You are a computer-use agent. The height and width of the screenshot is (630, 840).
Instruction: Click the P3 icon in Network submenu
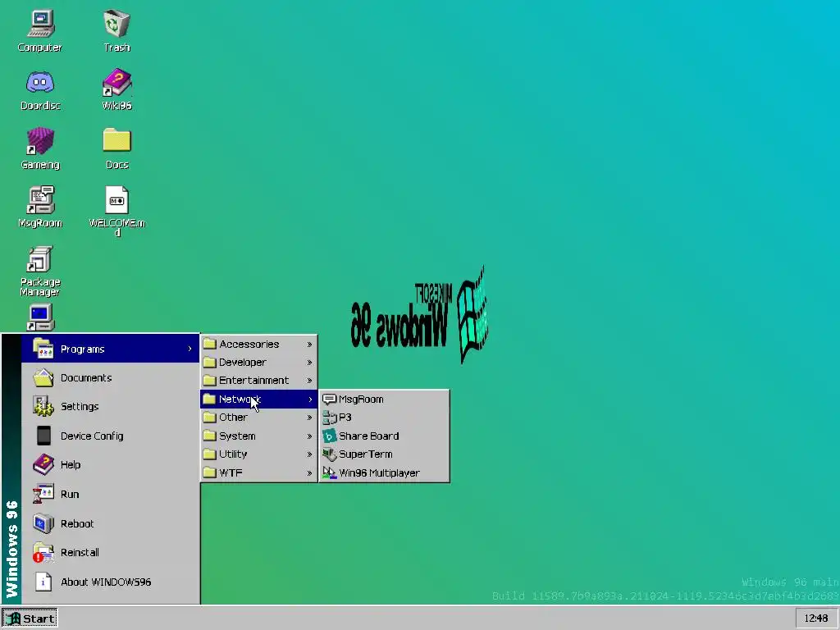(x=330, y=418)
